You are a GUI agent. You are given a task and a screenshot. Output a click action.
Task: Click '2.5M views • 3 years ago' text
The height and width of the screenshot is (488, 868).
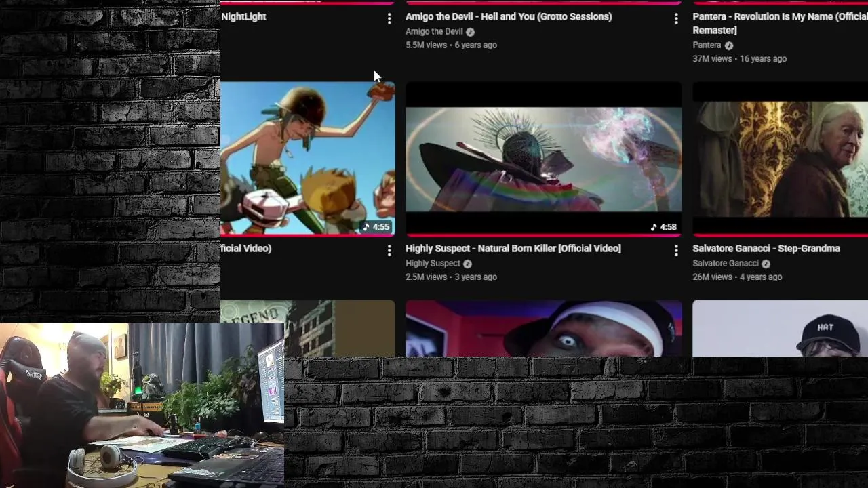coord(451,277)
